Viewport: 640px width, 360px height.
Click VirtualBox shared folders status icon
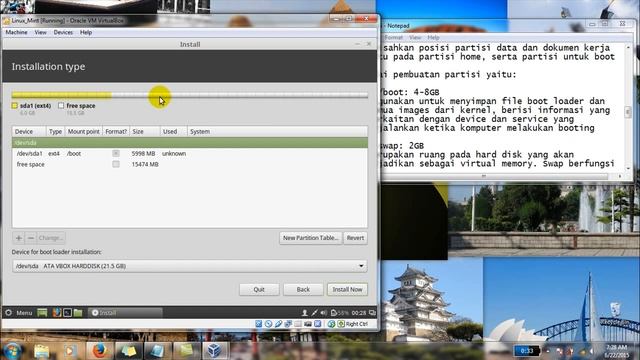click(298, 324)
